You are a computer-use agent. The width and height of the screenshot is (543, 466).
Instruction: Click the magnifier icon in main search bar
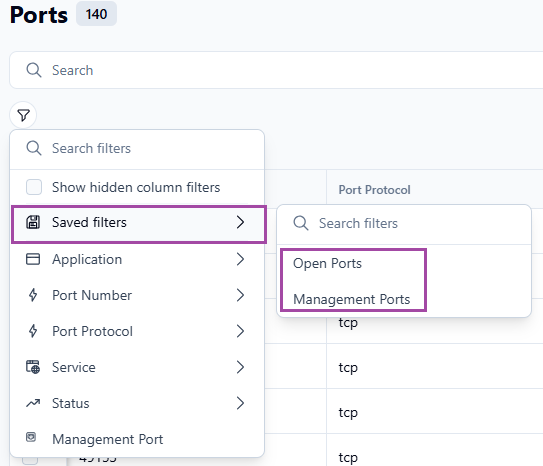[x=34, y=70]
